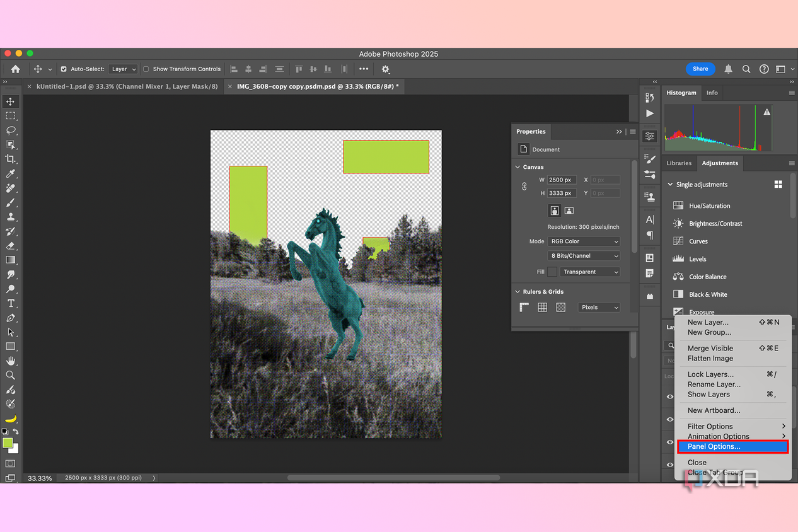
Task: Select the Lasso tool
Action: click(x=10, y=130)
